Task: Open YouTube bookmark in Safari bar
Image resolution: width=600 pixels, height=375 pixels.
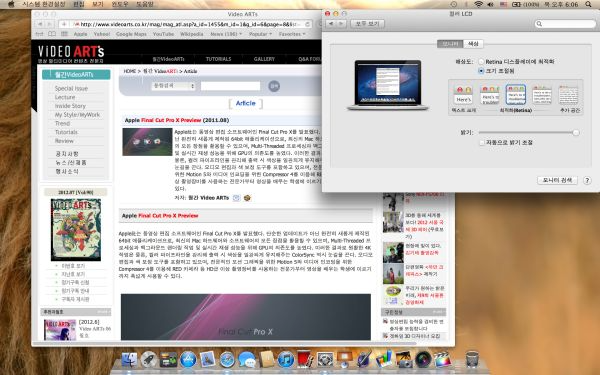Action: click(163, 34)
